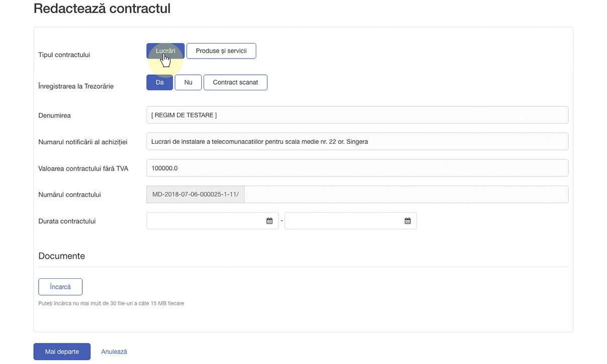This screenshot has width=607, height=364.
Task: Open the contract end date calendar icon
Action: tap(408, 221)
